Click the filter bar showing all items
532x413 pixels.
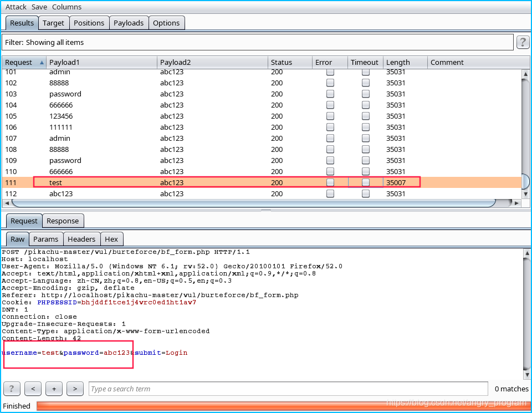click(258, 43)
